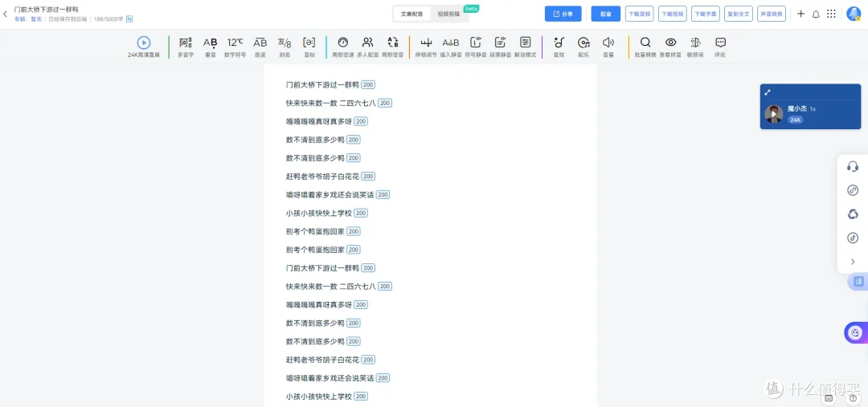Play the 魔小杰 voice sample
This screenshot has width=868, height=407.
[x=774, y=115]
